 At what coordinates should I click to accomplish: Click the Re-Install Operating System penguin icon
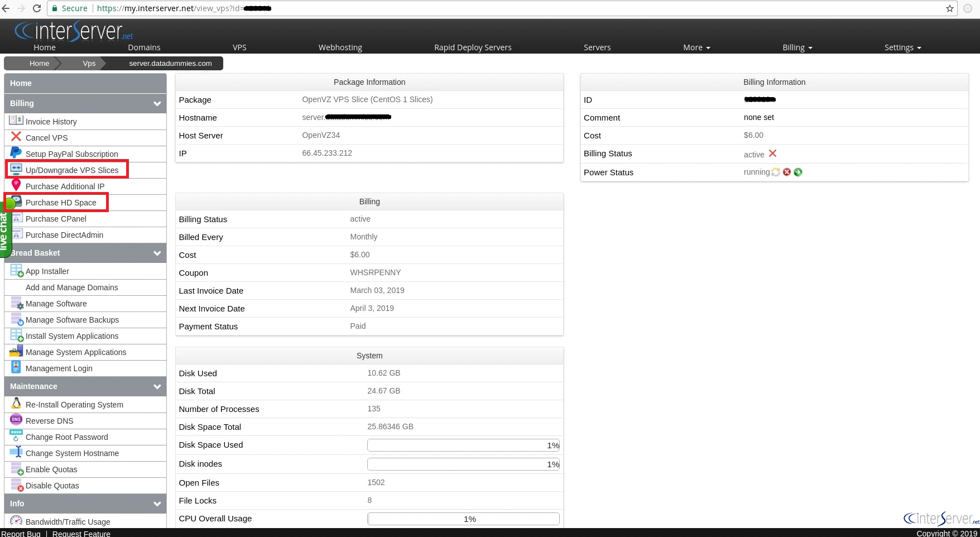16,404
